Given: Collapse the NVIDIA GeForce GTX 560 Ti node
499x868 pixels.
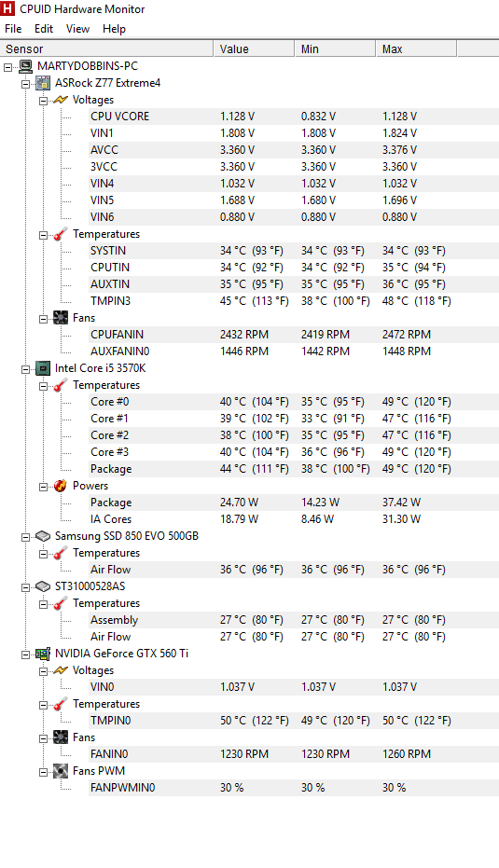Looking at the screenshot, I should [25, 654].
